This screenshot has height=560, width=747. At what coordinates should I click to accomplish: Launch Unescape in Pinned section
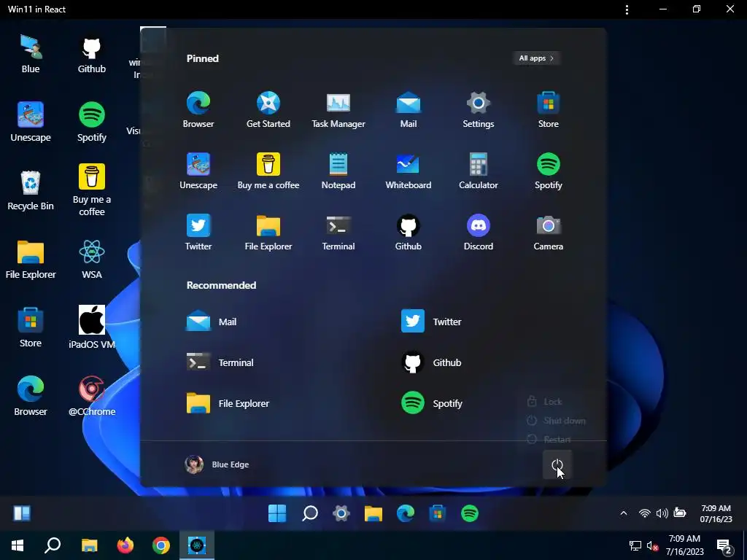pos(198,171)
